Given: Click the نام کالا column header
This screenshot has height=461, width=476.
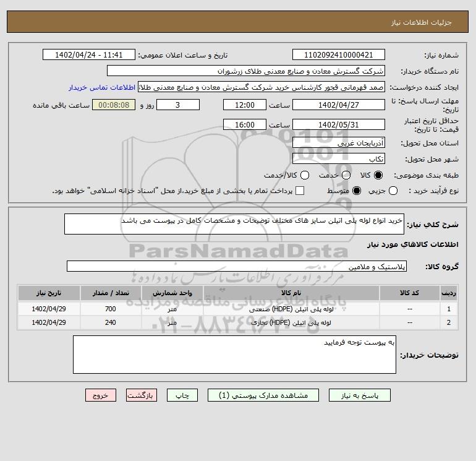Looking at the screenshot, I should tap(291, 293).
